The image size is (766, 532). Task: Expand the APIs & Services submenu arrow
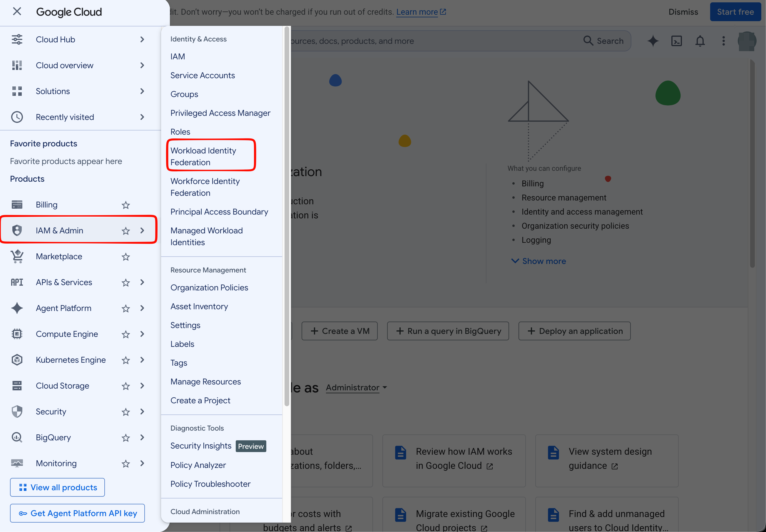pos(142,282)
